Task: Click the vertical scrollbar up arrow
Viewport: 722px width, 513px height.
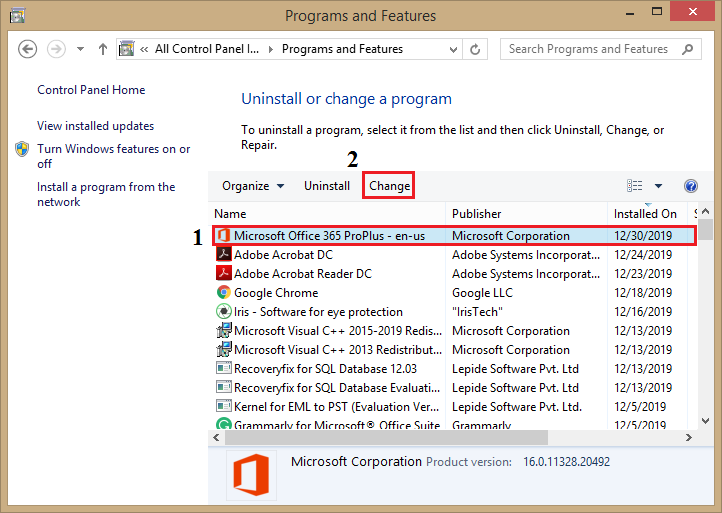Action: 705,212
